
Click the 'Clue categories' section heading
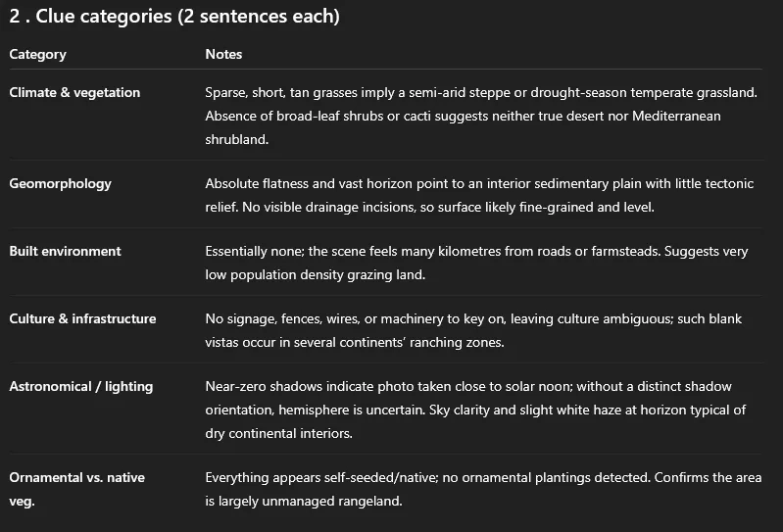pyautogui.click(x=174, y=16)
